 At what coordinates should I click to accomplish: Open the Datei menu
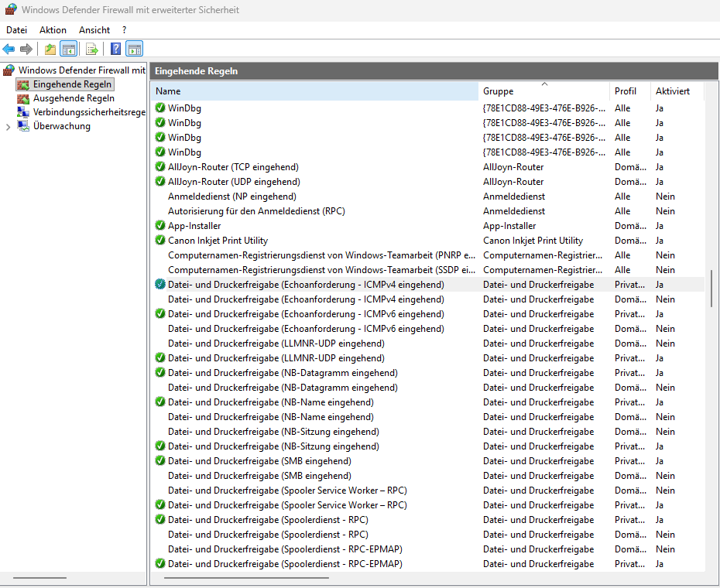(16, 30)
